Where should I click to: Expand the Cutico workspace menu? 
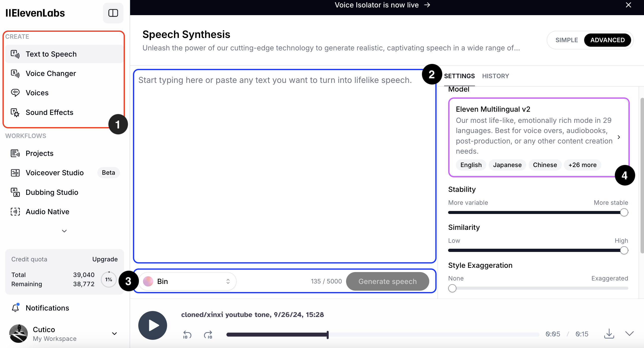coord(114,334)
